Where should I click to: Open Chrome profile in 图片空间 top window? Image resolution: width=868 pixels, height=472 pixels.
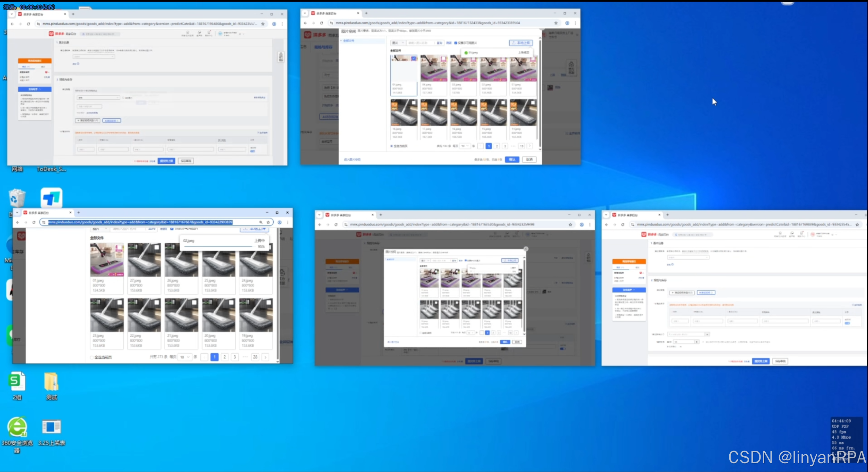coord(567,23)
